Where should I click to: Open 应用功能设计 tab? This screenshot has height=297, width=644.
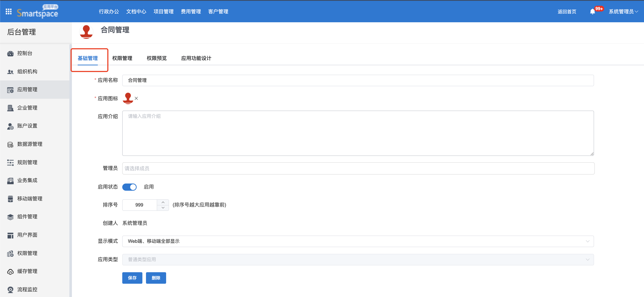(196, 58)
